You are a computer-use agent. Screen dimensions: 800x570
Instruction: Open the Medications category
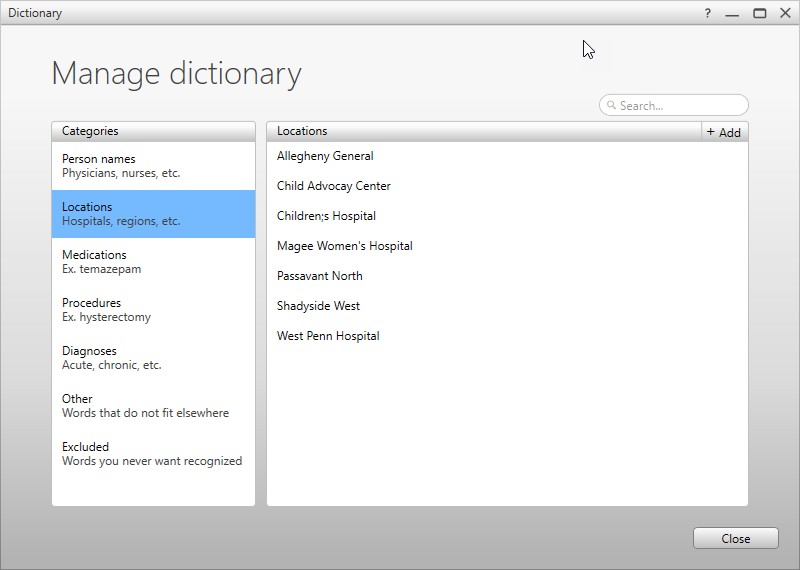click(153, 262)
